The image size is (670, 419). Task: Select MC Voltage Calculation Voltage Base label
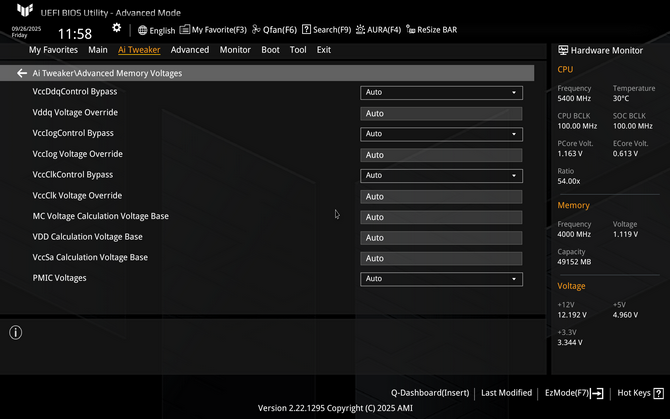tap(100, 216)
